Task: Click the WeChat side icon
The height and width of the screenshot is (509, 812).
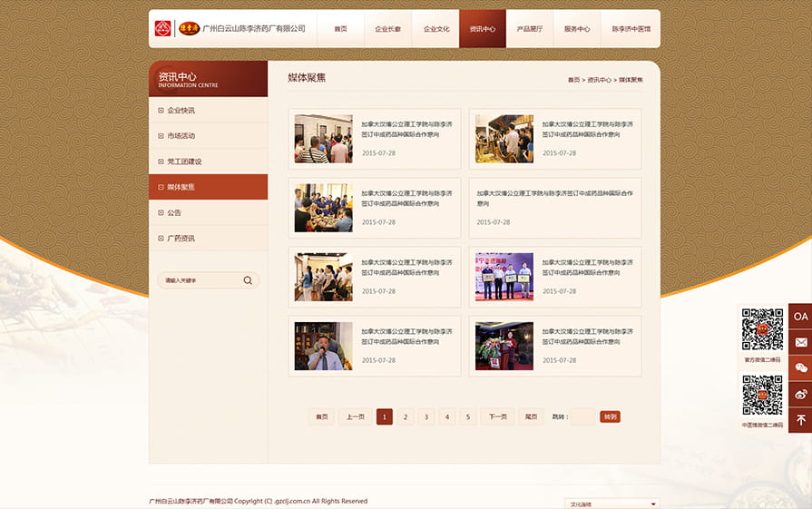Action: [800, 368]
